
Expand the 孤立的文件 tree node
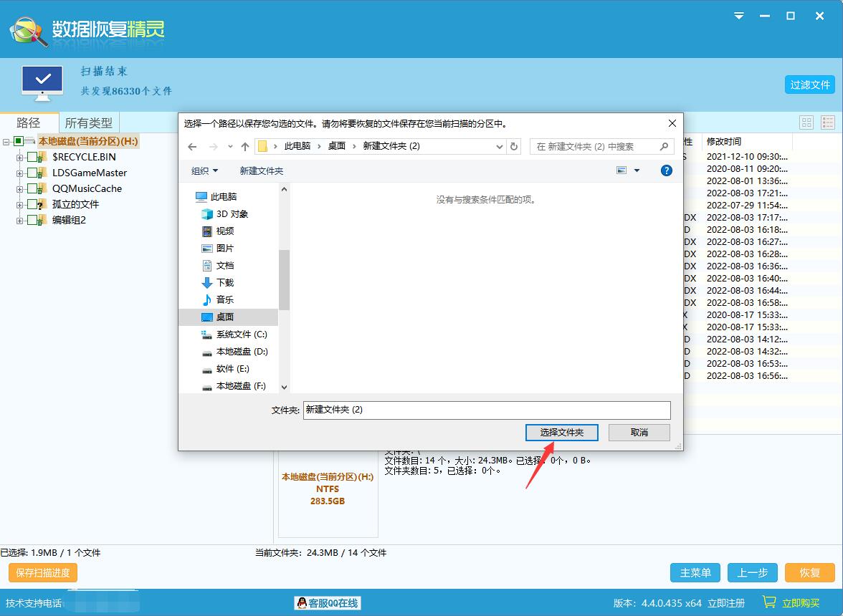click(x=19, y=205)
